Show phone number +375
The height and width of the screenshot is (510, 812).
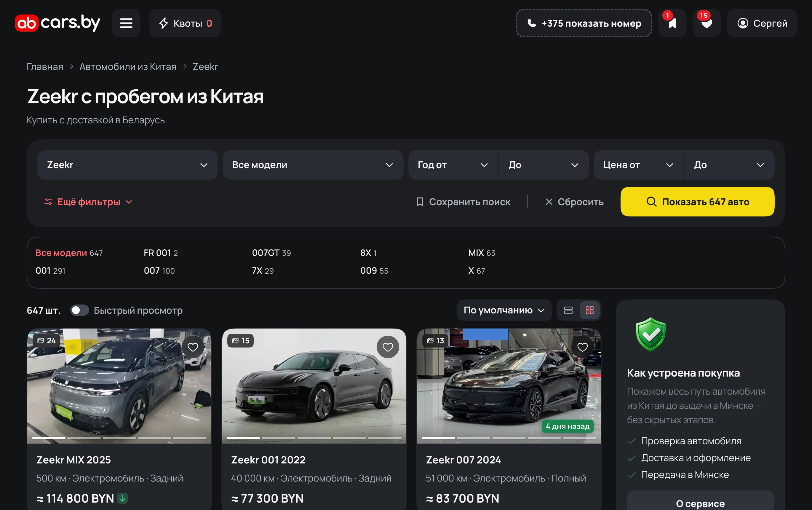point(584,23)
